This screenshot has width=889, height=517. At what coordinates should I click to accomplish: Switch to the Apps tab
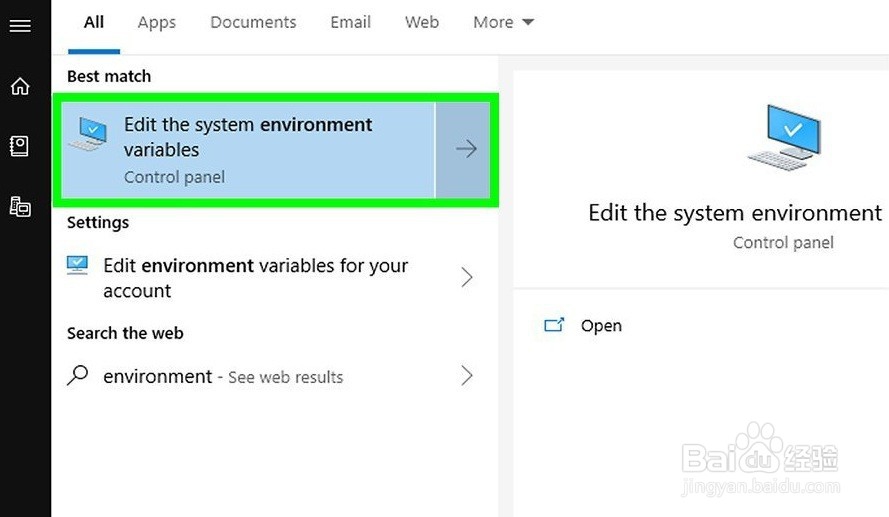[x=156, y=22]
